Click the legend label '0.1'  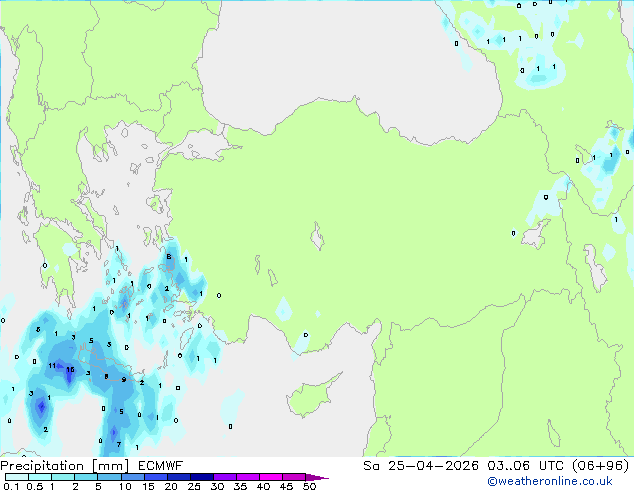point(11,486)
